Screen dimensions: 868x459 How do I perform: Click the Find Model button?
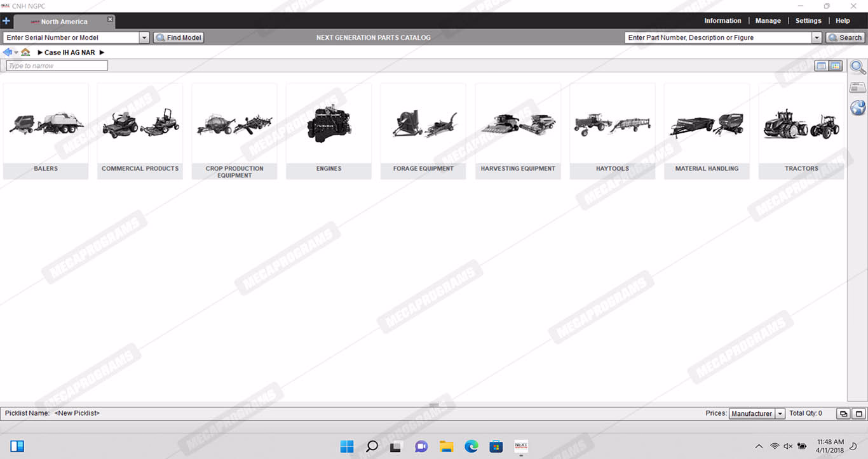click(x=179, y=37)
